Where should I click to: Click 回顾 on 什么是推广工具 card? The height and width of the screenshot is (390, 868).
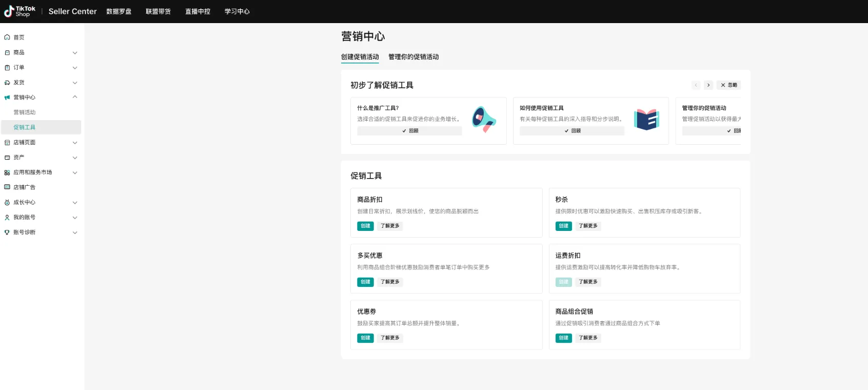click(410, 131)
